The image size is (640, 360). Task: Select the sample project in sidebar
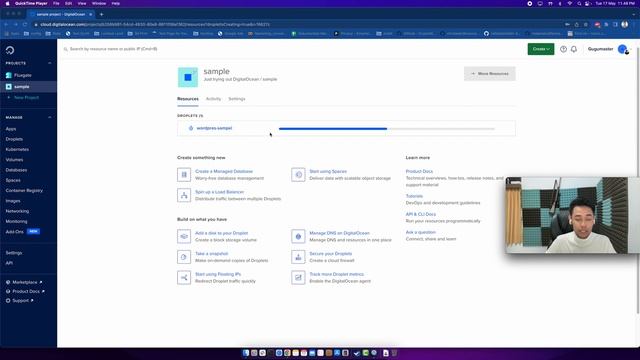(22, 87)
